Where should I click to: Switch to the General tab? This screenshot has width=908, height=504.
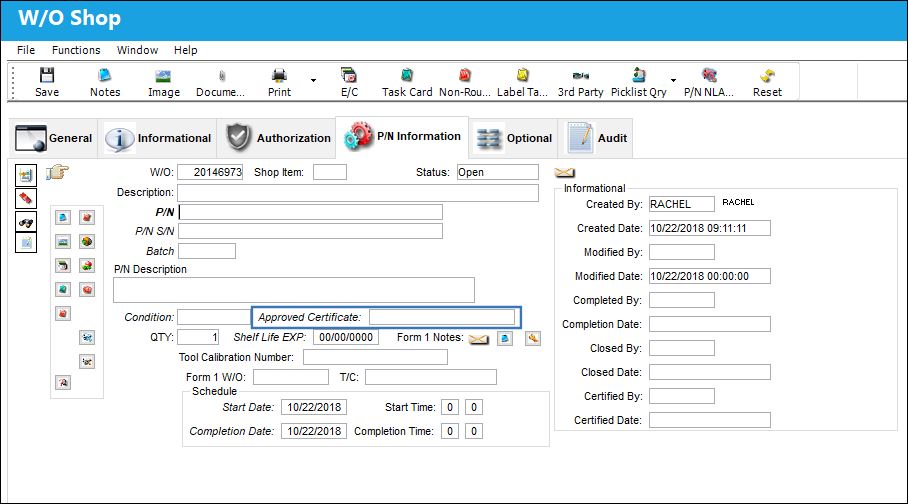(54, 138)
